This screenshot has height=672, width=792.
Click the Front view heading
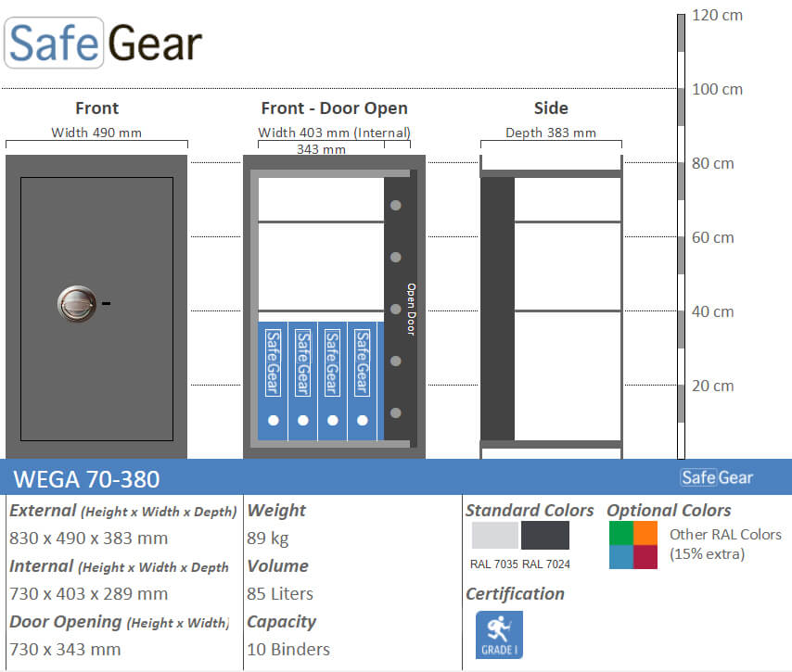pos(97,108)
